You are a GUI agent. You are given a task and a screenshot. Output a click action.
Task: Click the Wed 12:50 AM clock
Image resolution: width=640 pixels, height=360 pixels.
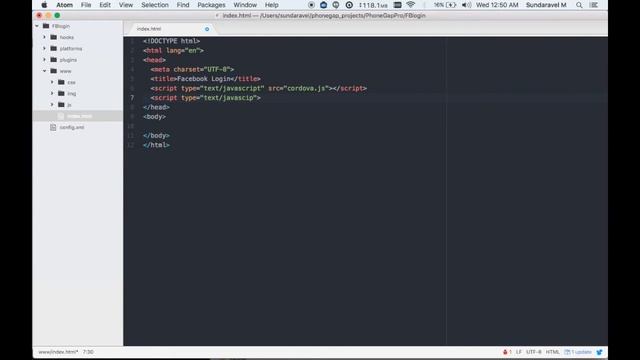coord(497,5)
